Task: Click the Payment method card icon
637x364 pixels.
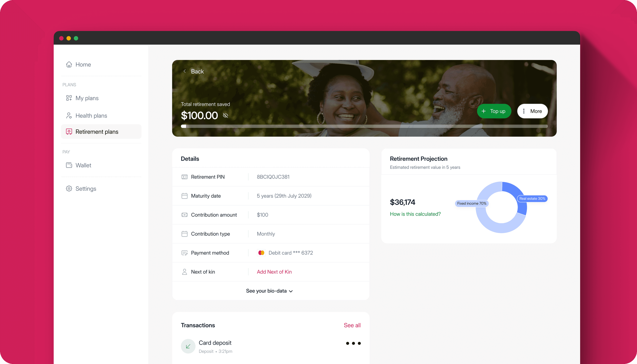Action: 184,253
